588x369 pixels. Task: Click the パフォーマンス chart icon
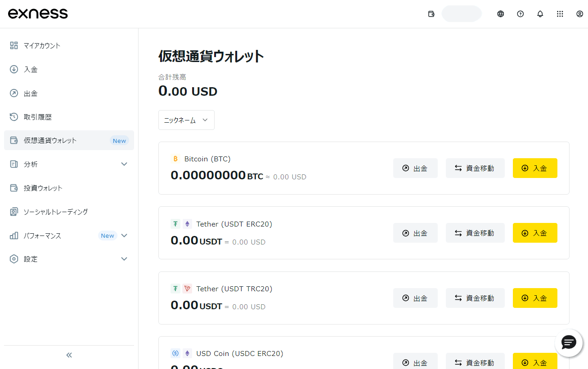tap(14, 236)
